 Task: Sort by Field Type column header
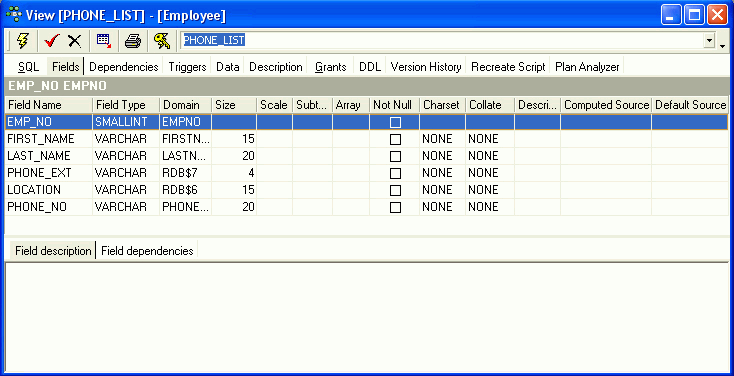pyautogui.click(x=126, y=105)
